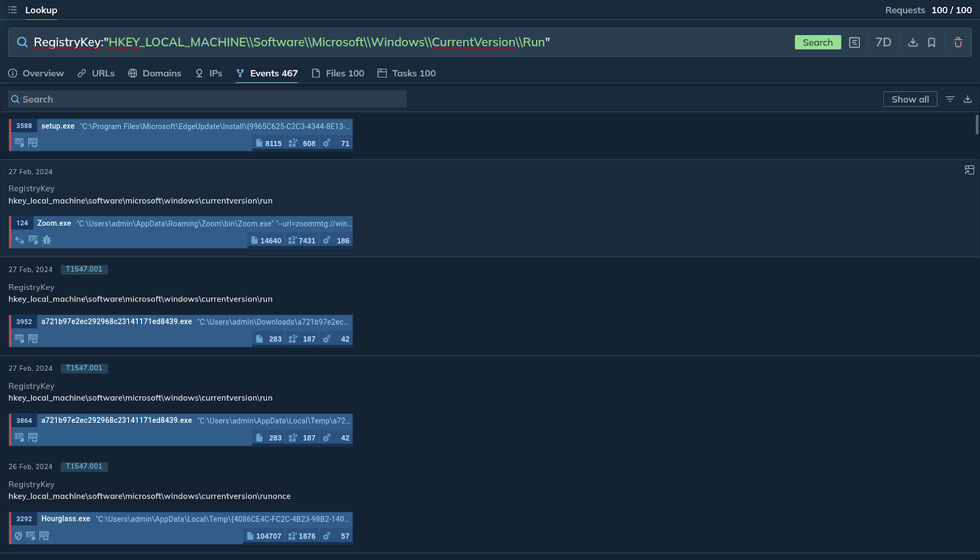Open the 7D time range selector

[883, 42]
